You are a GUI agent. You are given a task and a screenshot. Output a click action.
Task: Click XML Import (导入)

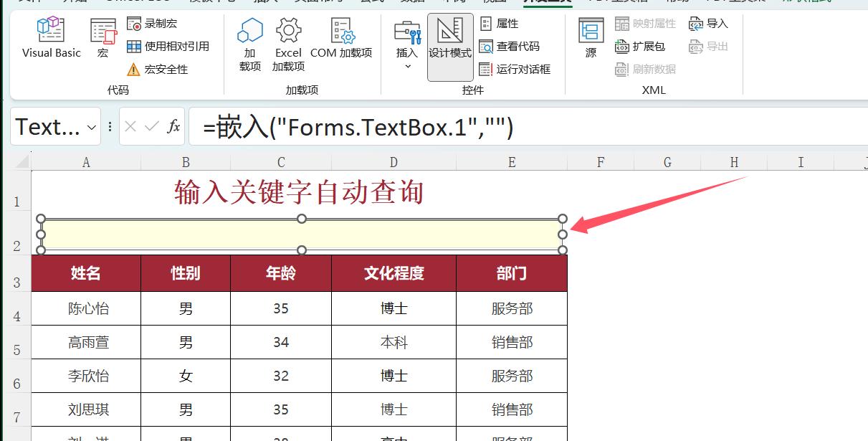708,24
